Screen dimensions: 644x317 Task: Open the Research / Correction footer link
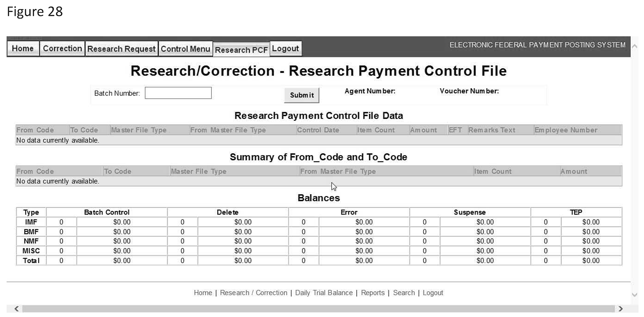tap(253, 293)
